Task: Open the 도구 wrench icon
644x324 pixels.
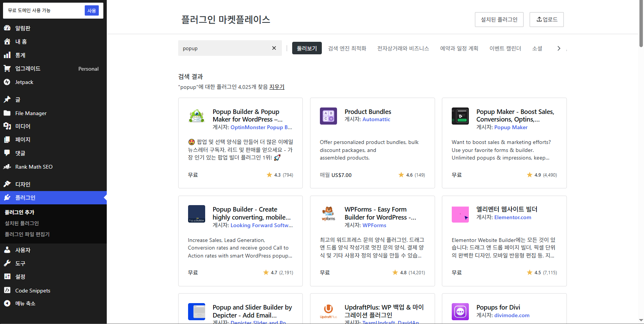Action: [7, 263]
